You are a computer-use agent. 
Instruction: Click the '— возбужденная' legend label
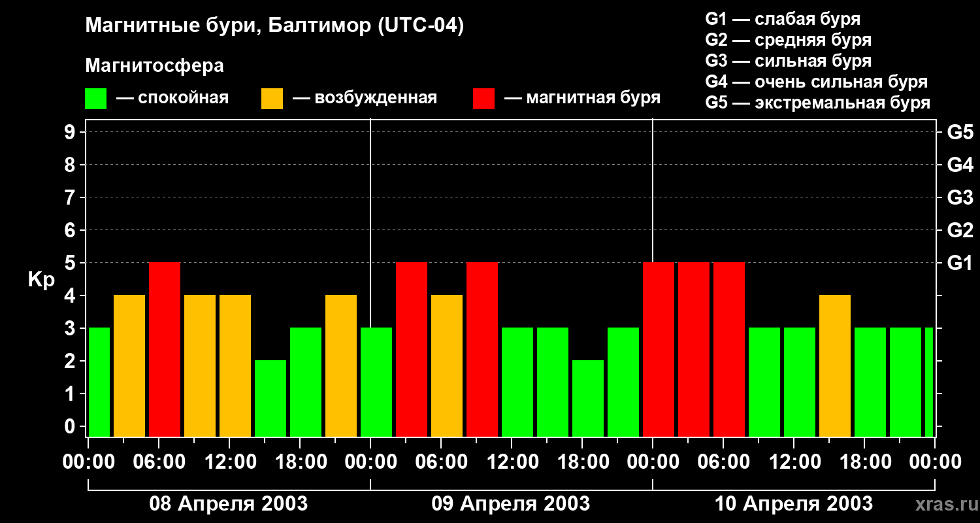tap(365, 98)
